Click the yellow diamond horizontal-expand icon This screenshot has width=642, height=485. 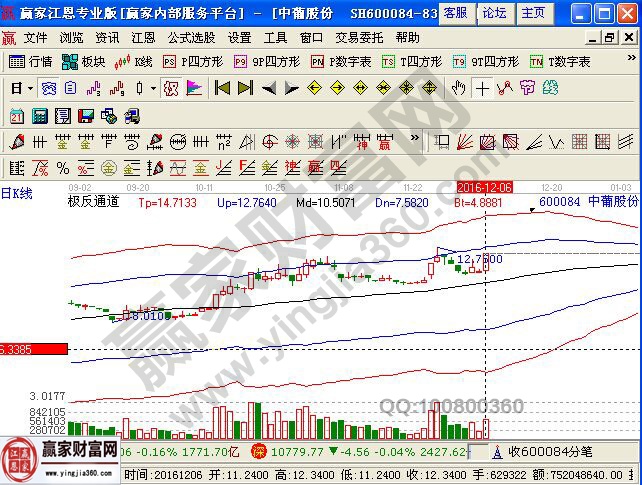pos(360,88)
